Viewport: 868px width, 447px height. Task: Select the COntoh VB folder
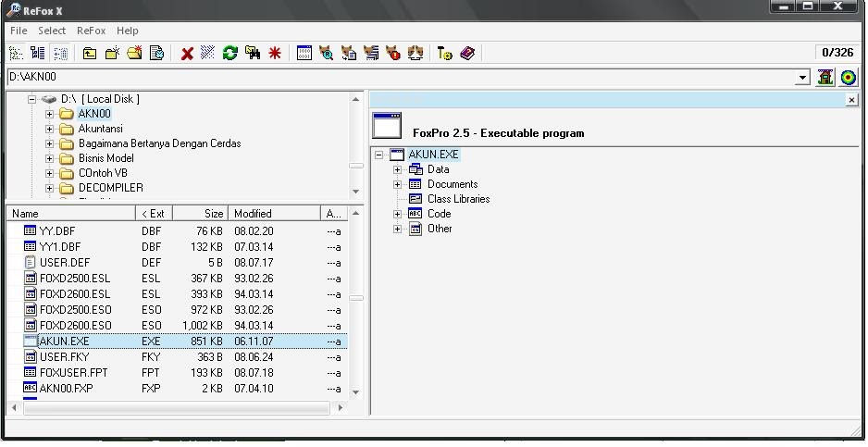[103, 173]
